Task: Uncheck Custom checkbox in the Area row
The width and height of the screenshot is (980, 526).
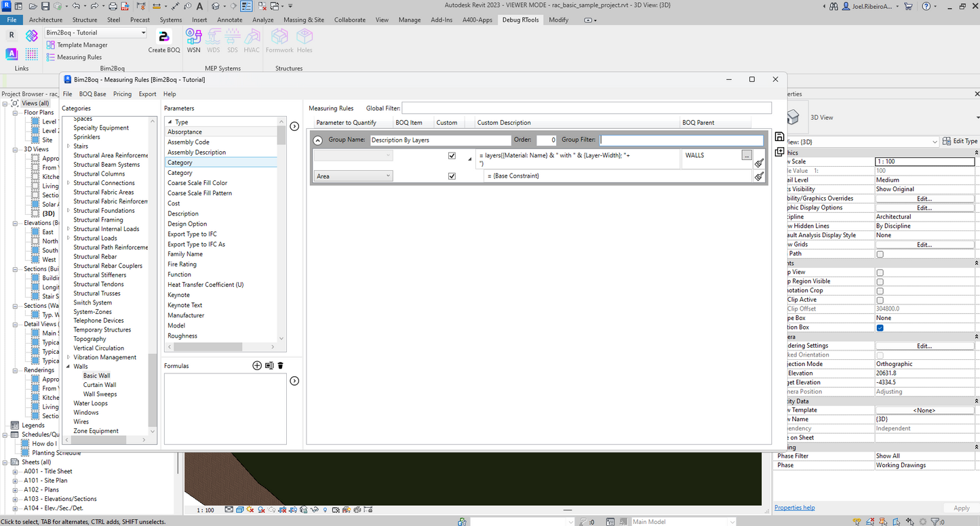Action: pos(452,176)
